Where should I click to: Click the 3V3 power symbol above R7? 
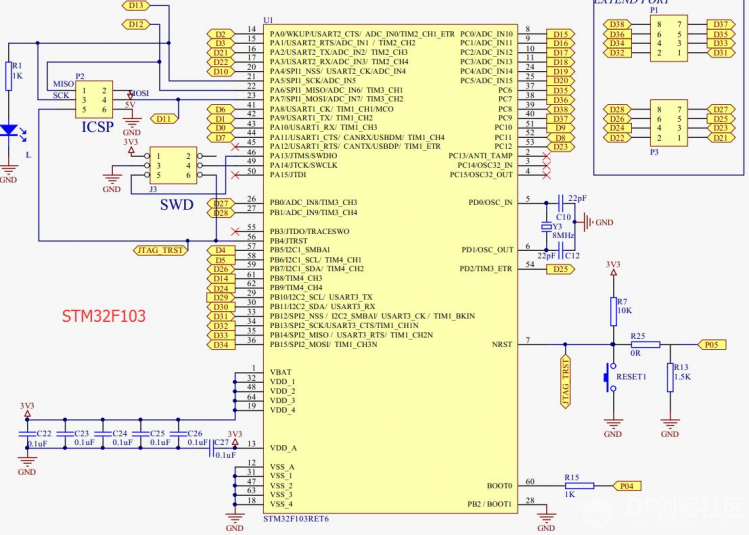pos(613,268)
